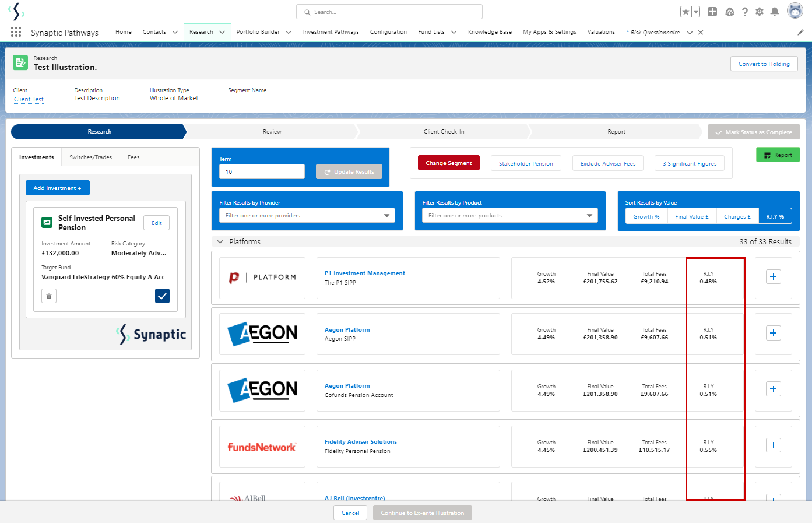This screenshot has width=812, height=523.
Task: Open the Fees tab
Action: (x=133, y=157)
